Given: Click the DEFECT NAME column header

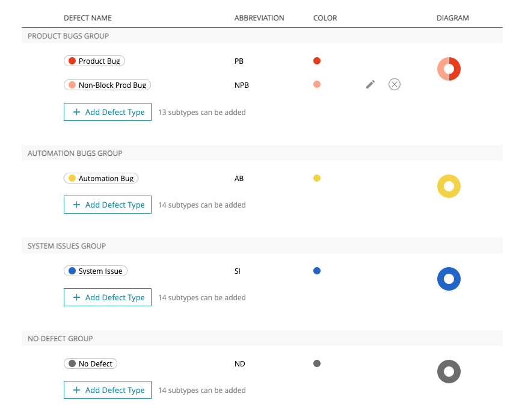Looking at the screenshot, I should [87, 18].
